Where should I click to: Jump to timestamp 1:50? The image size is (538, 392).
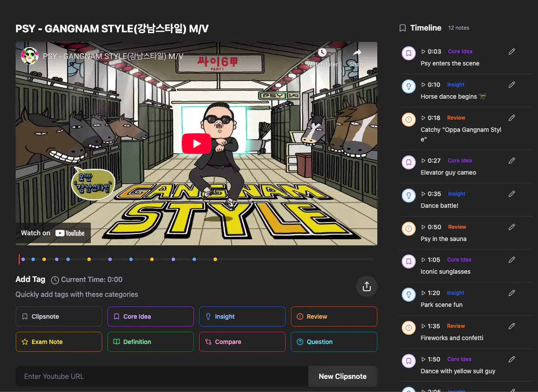tap(431, 359)
